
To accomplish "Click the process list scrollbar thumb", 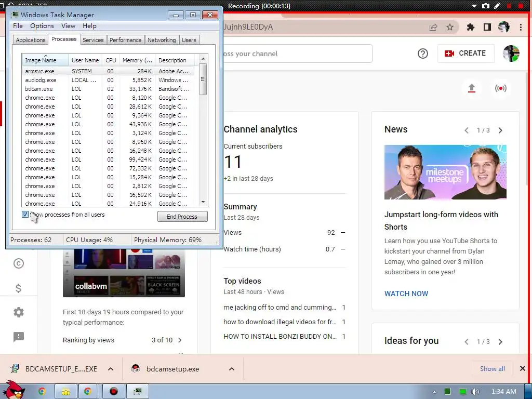I will tap(203, 79).
